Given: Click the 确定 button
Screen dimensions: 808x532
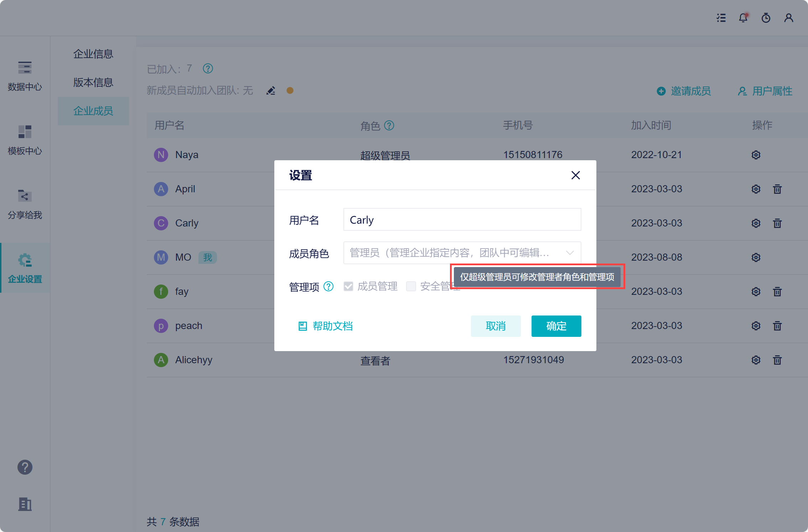Looking at the screenshot, I should click(556, 326).
